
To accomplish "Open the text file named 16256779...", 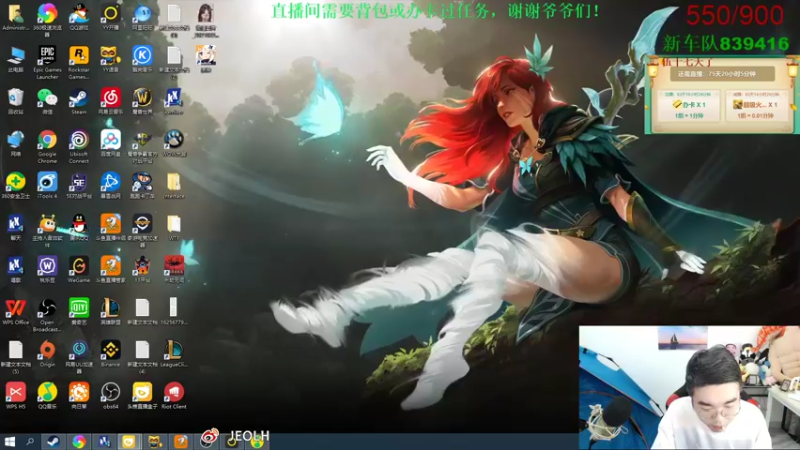I will tap(173, 312).
